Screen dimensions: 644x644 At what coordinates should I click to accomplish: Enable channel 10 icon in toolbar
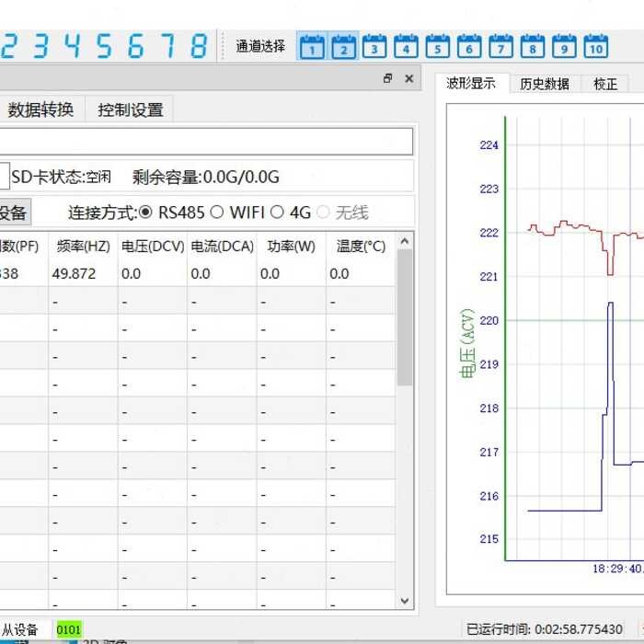pos(596,45)
